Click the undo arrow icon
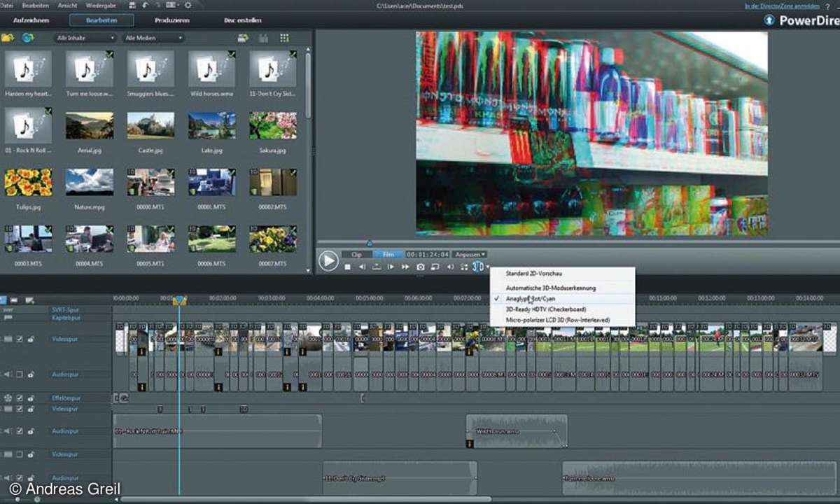The width and height of the screenshot is (840, 504). point(144,5)
